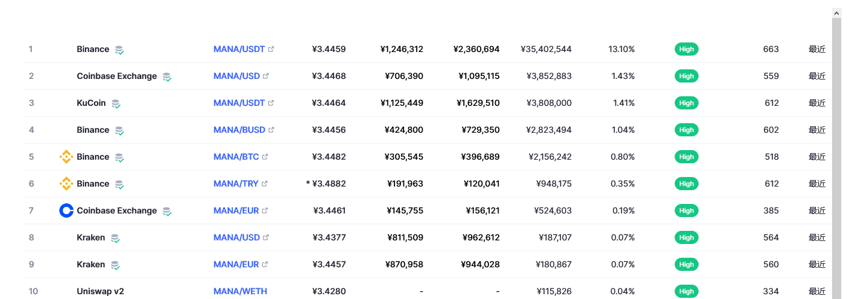Open the Kraken MANA/EUR pair link
This screenshot has height=299, width=868.
236,264
